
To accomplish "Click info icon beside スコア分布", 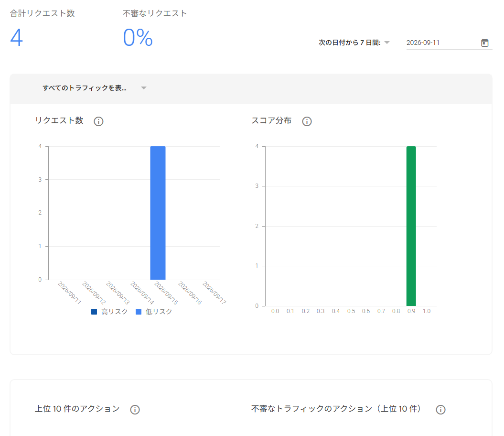I will point(307,121).
